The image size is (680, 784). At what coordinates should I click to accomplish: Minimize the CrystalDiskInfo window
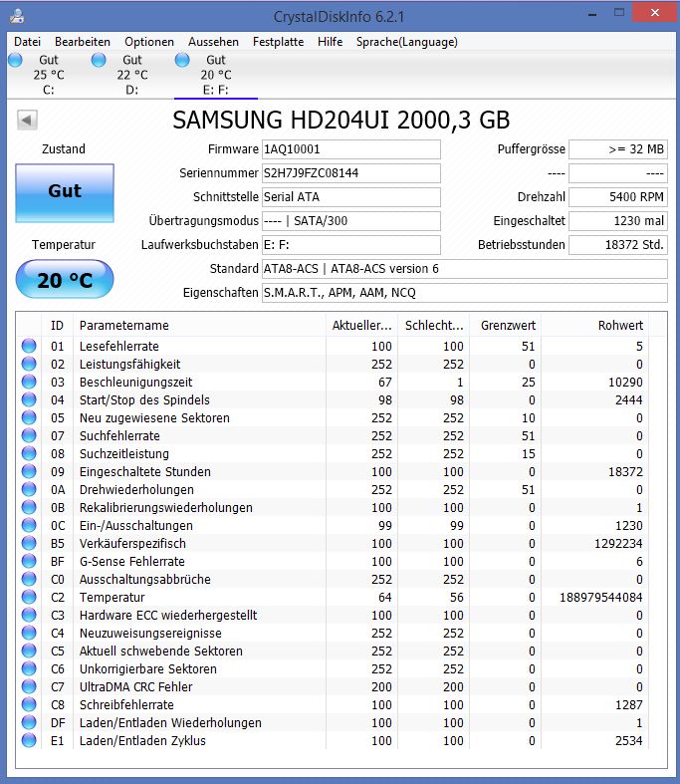(592, 14)
